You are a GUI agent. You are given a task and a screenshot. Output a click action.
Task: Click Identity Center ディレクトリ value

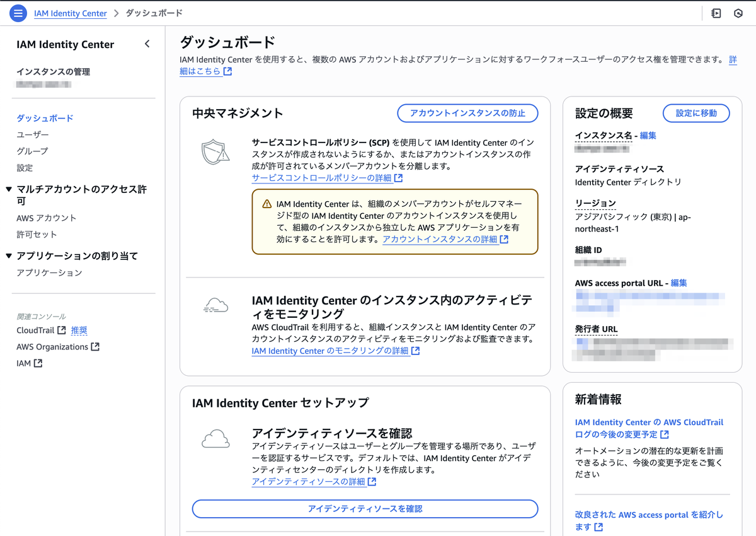(628, 182)
